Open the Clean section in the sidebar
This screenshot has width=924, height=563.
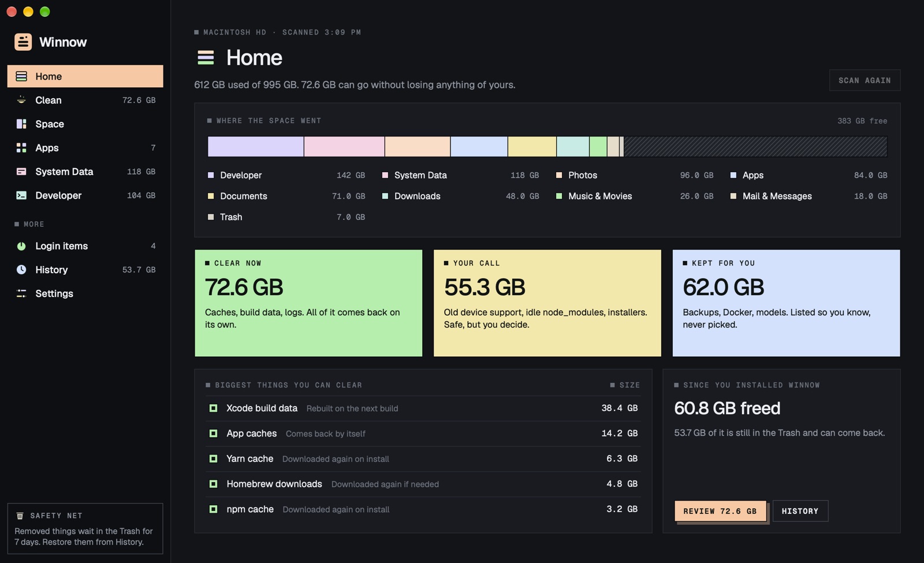coord(85,100)
